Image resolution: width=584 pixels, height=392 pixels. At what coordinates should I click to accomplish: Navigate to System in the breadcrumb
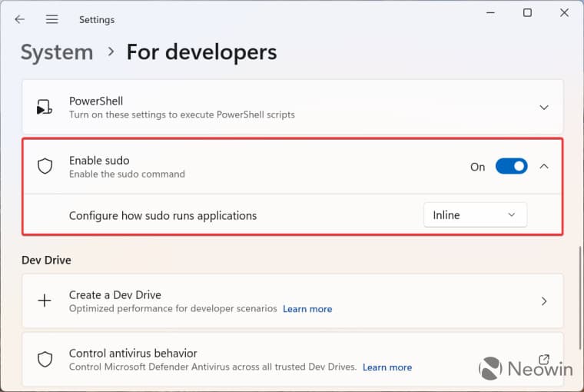(57, 51)
